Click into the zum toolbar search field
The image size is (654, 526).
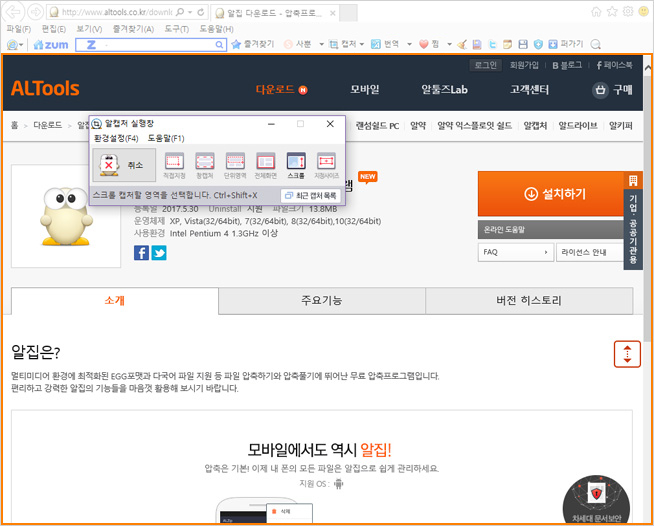click(152, 45)
